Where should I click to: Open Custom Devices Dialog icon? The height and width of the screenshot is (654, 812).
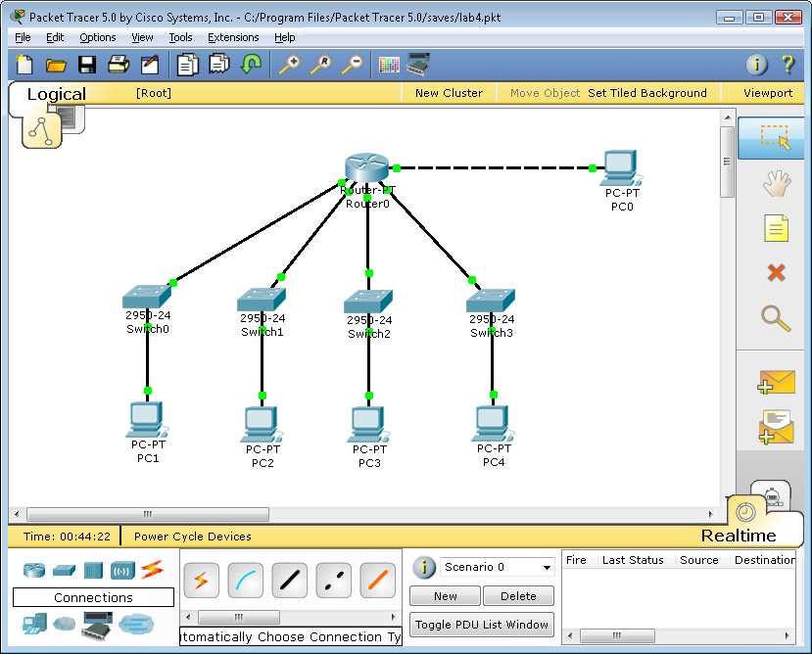pyautogui.click(x=418, y=65)
